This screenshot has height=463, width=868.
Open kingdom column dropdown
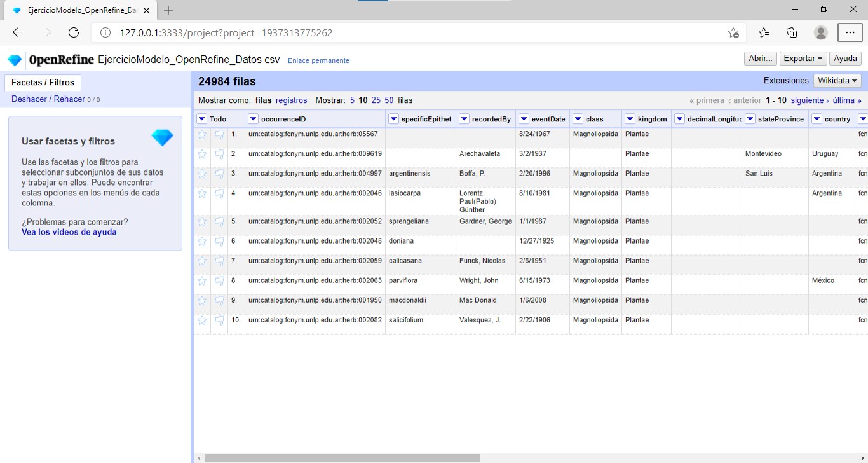[x=630, y=119]
